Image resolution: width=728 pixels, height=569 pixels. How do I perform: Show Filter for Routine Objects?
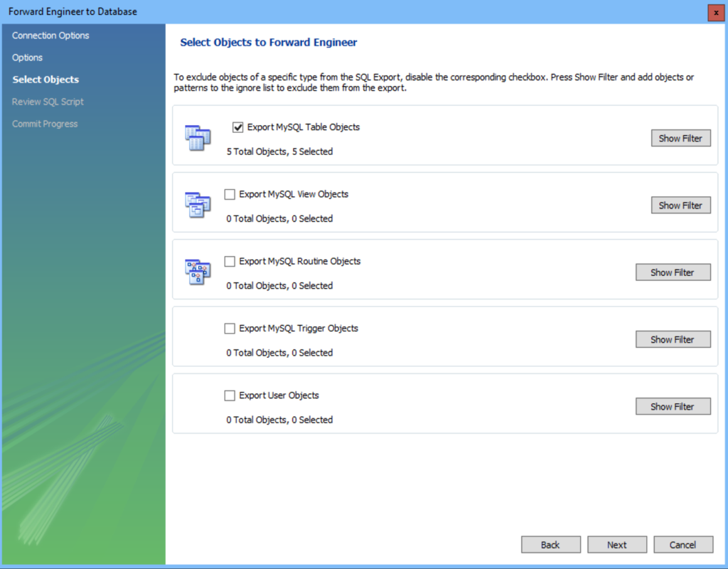click(x=673, y=272)
